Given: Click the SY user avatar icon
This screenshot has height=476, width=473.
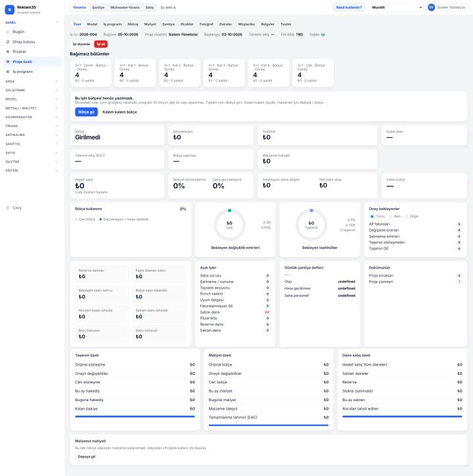Looking at the screenshot, I should point(431,7).
